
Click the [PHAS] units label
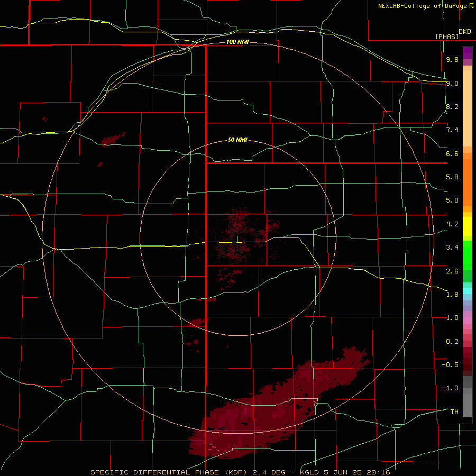447,36
